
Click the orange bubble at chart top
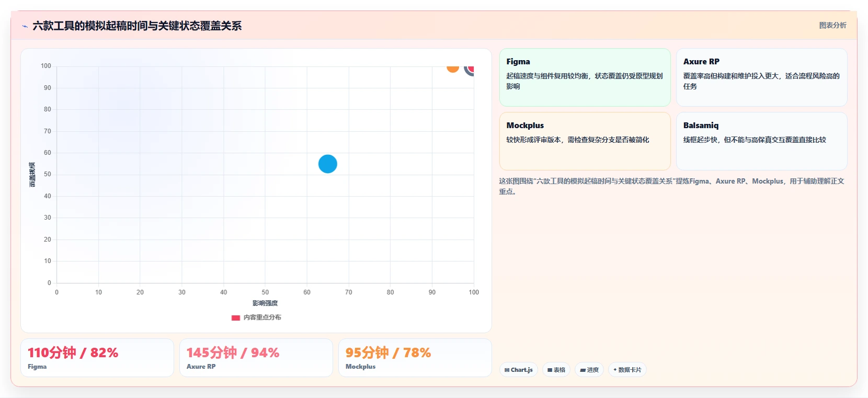(453, 69)
